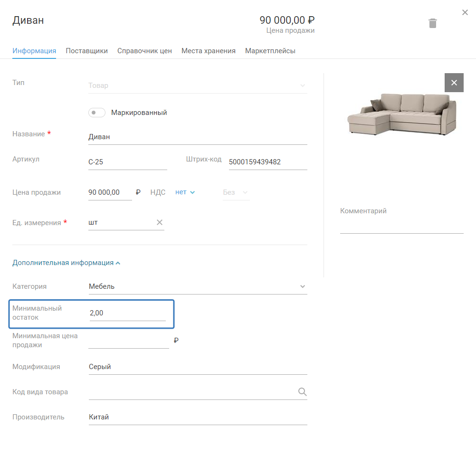Select the Маркетплейсы tab

(270, 51)
